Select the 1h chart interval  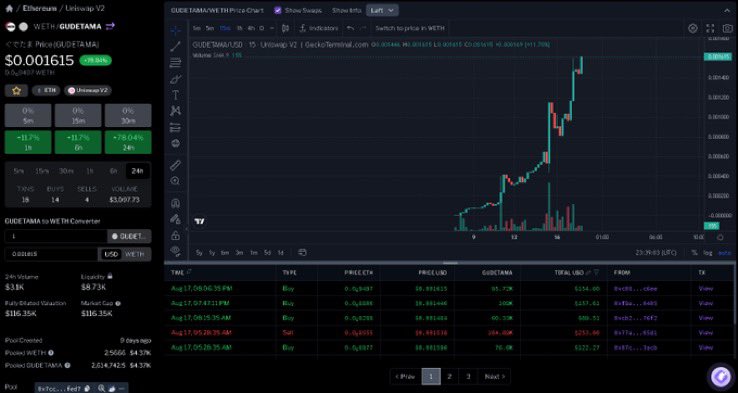[240, 28]
